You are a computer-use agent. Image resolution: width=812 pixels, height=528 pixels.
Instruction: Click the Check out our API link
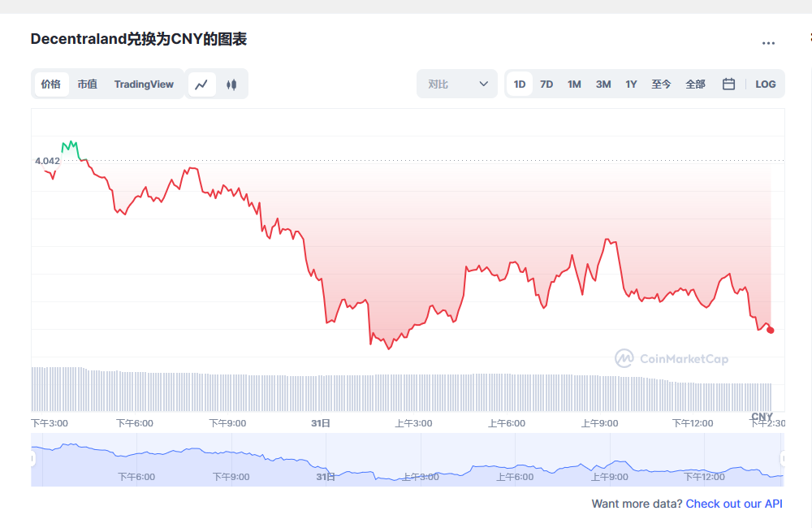point(734,504)
